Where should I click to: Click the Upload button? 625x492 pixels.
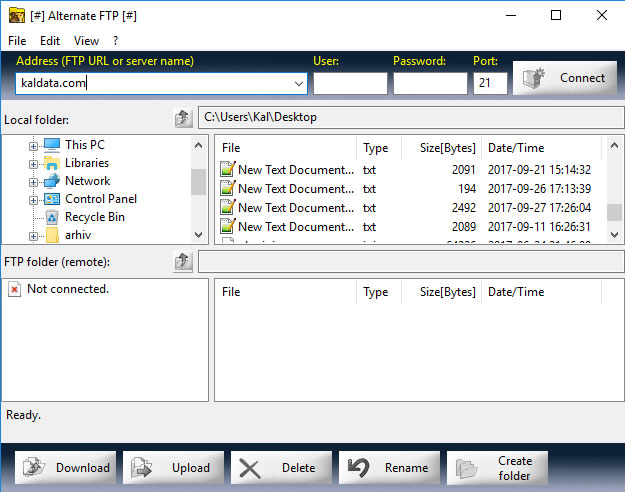[173, 468]
